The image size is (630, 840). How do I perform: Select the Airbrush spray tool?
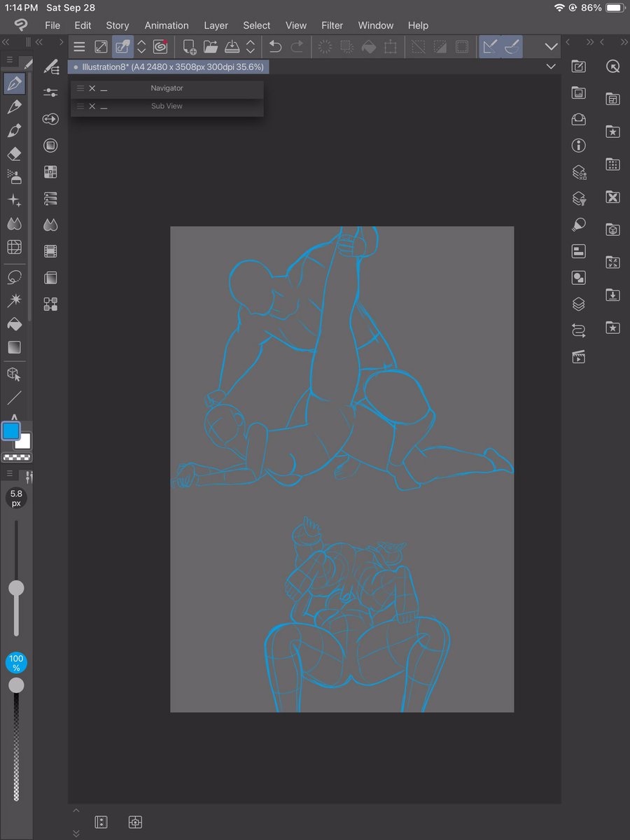tap(14, 176)
